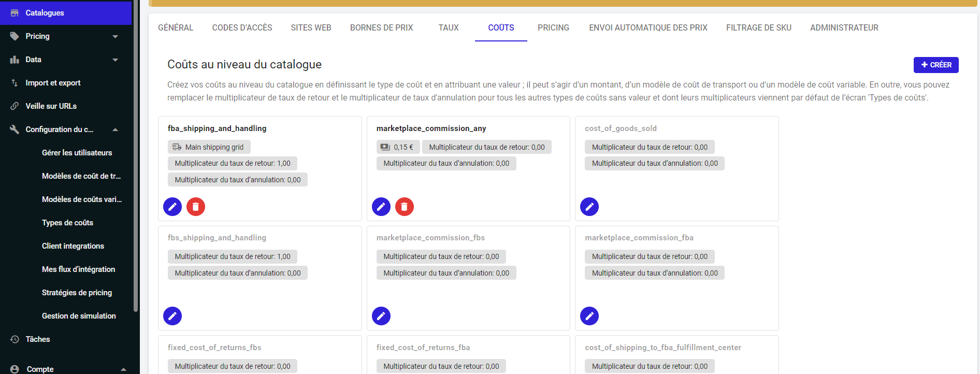
Task: Click the money icon beside 0,15 €
Action: (385, 147)
